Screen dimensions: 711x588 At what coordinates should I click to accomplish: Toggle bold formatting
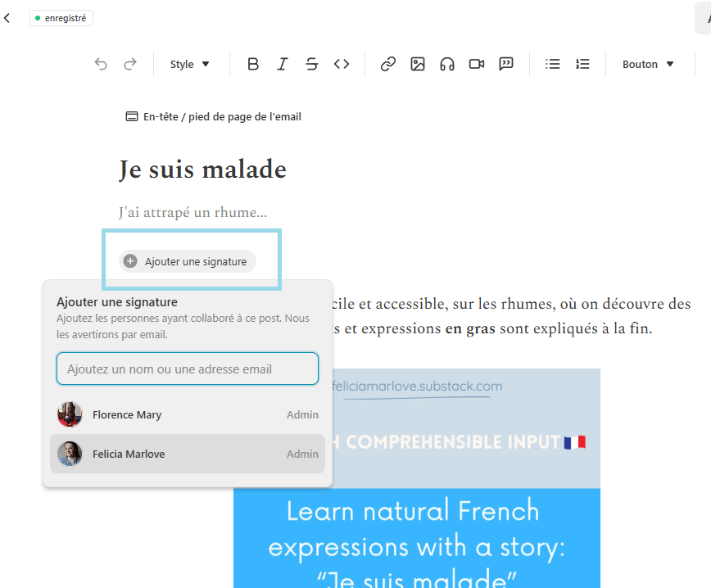coord(253,64)
